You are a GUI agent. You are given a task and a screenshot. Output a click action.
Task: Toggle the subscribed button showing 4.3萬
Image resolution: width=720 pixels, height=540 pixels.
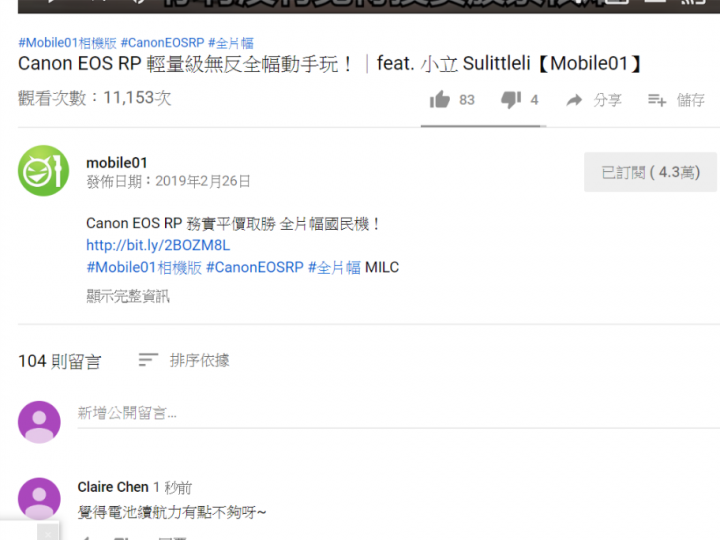pyautogui.click(x=650, y=172)
